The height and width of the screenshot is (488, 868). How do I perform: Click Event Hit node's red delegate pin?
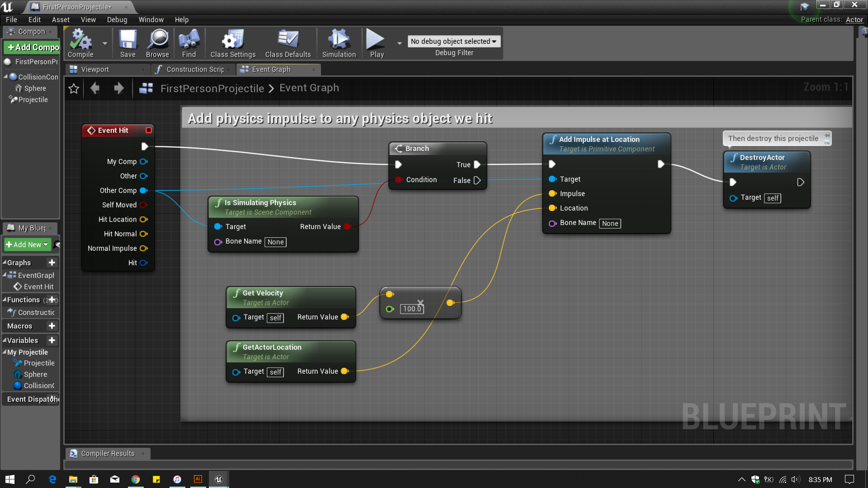148,131
